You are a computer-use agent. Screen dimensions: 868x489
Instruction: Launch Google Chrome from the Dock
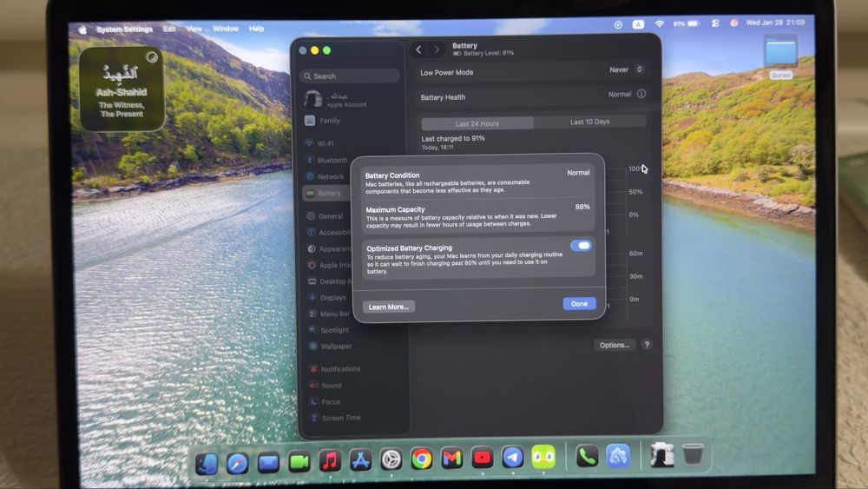pyautogui.click(x=421, y=459)
